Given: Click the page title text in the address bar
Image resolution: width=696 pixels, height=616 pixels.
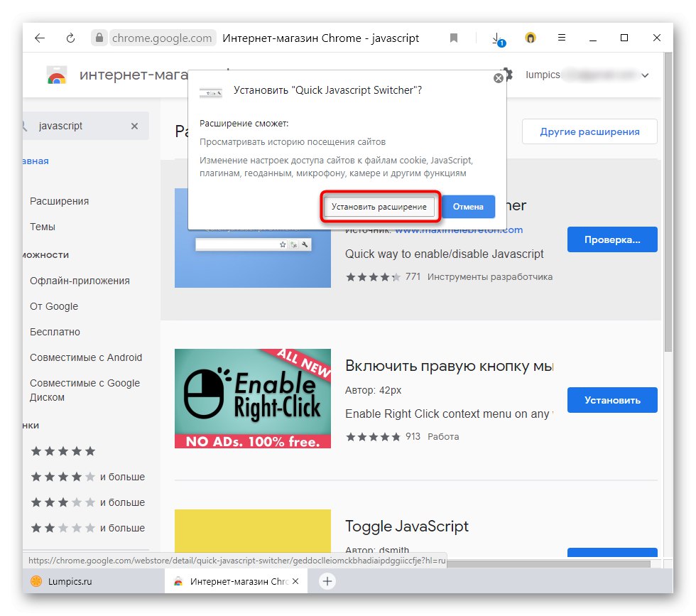Looking at the screenshot, I should pos(320,38).
